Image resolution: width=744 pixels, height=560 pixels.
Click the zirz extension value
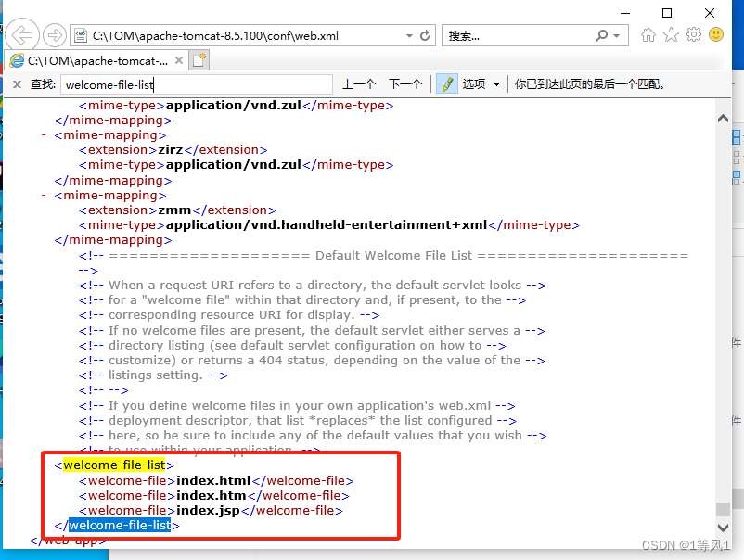(x=171, y=150)
